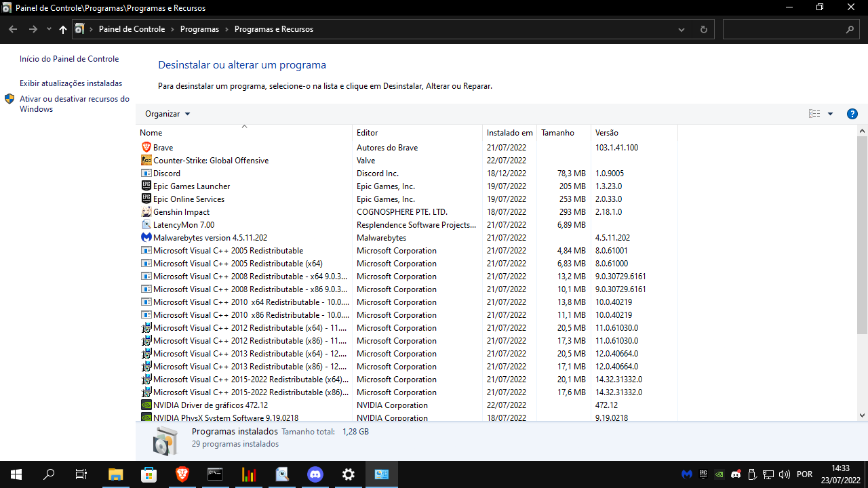This screenshot has width=868, height=488.
Task: Select Microsoft Visual C++ 2013 Redistributable (x64) row
Action: click(x=408, y=353)
